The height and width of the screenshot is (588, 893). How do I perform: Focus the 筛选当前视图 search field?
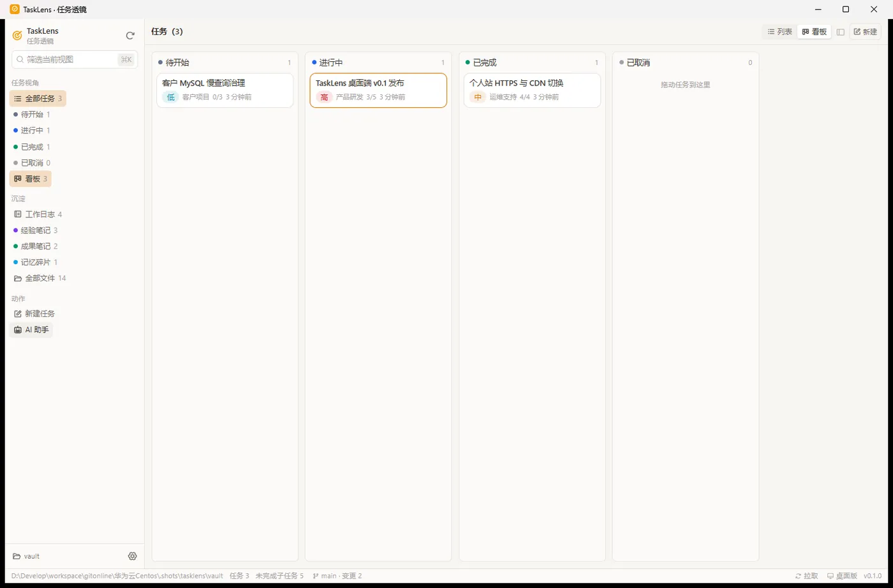click(75, 59)
